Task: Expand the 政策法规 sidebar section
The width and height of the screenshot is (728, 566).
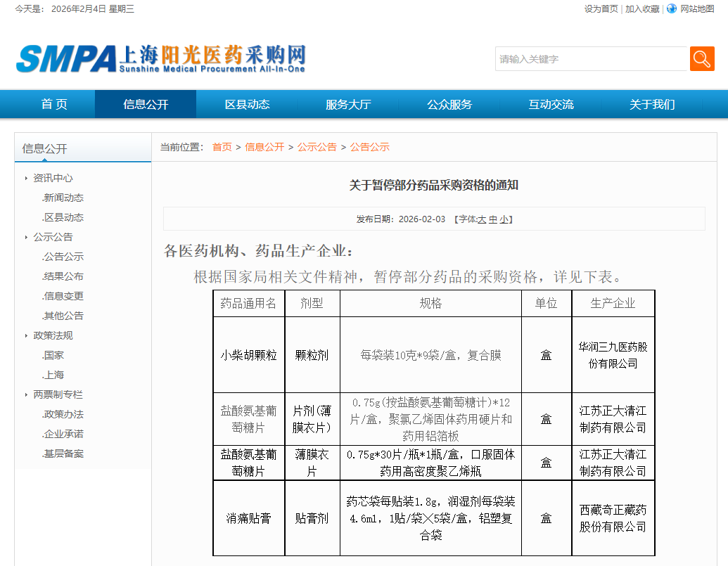Action: (x=53, y=335)
